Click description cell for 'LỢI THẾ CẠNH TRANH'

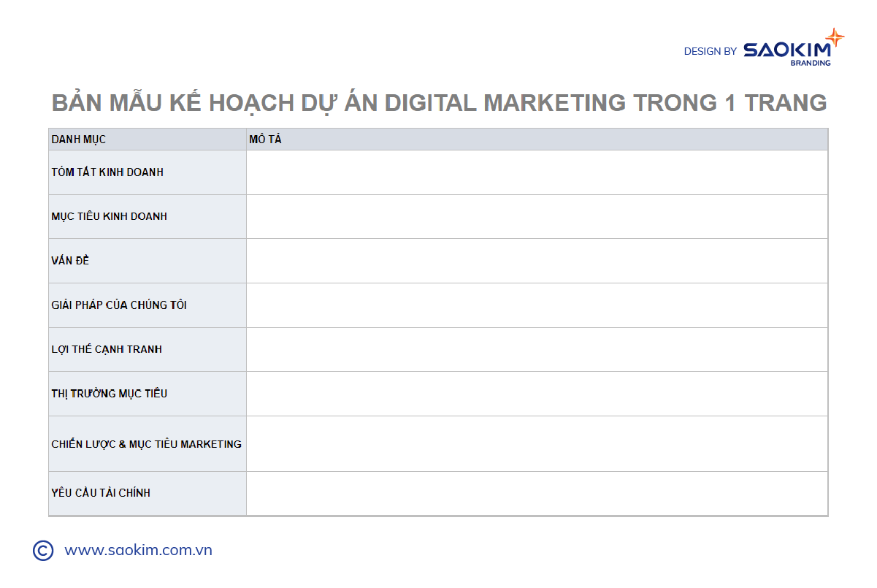[537, 349]
